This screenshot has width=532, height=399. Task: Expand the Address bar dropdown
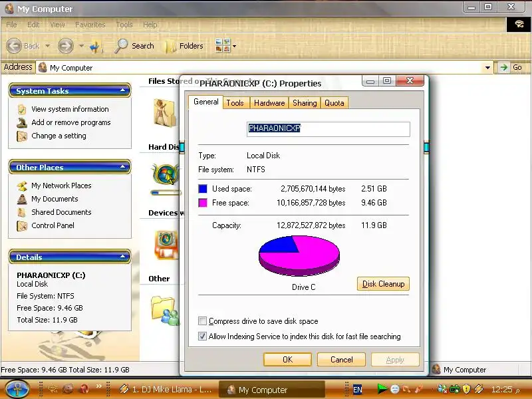[x=487, y=68]
